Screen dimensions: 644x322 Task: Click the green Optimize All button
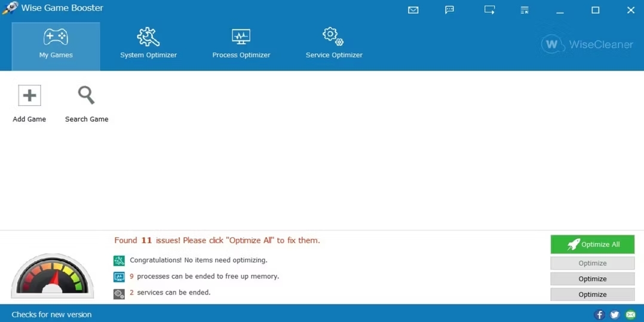click(592, 244)
